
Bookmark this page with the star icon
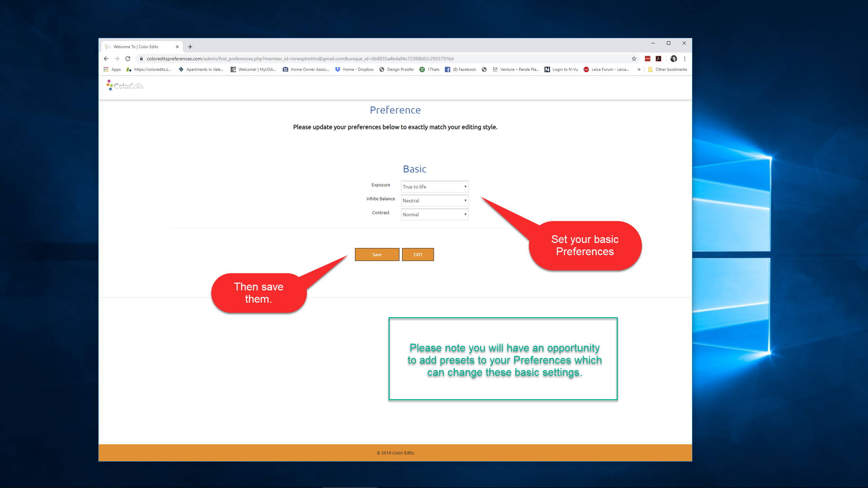point(634,59)
